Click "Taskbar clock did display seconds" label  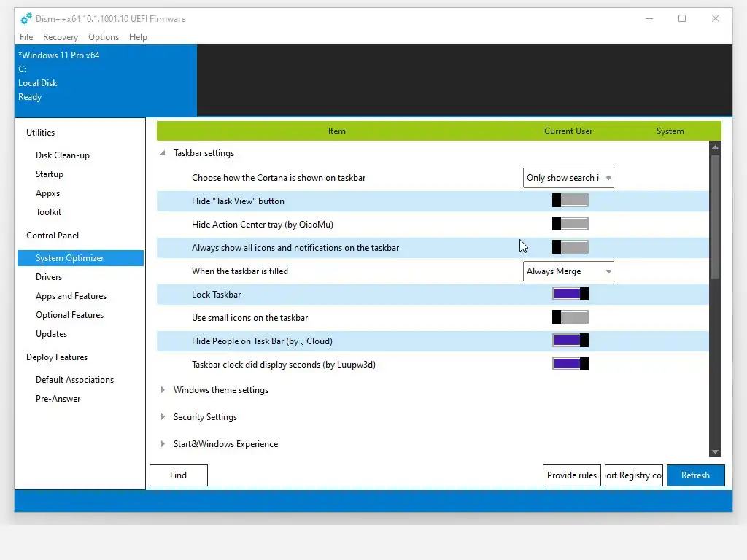tap(284, 365)
